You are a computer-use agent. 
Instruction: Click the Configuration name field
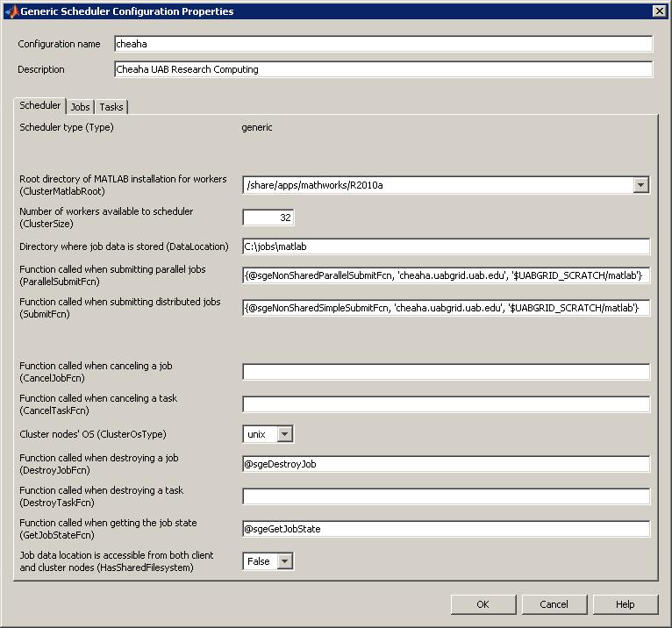[x=383, y=44]
